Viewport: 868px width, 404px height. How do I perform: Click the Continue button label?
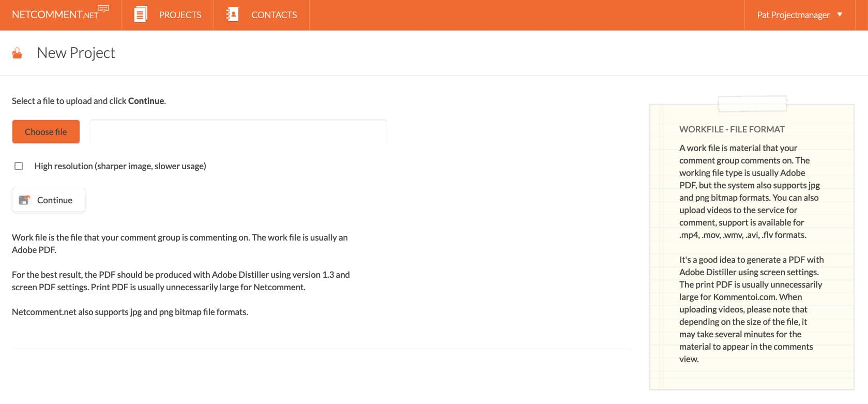tap(55, 200)
